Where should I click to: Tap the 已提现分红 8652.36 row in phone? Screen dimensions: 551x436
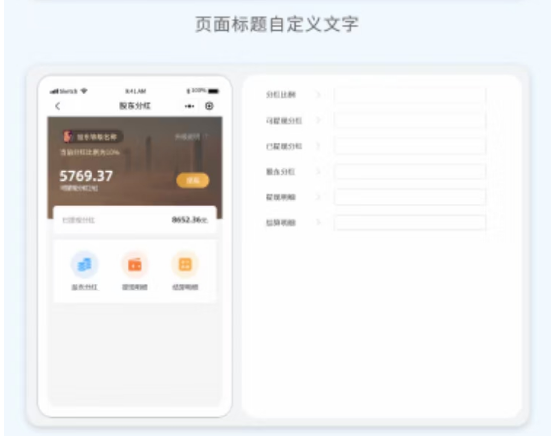click(x=135, y=220)
